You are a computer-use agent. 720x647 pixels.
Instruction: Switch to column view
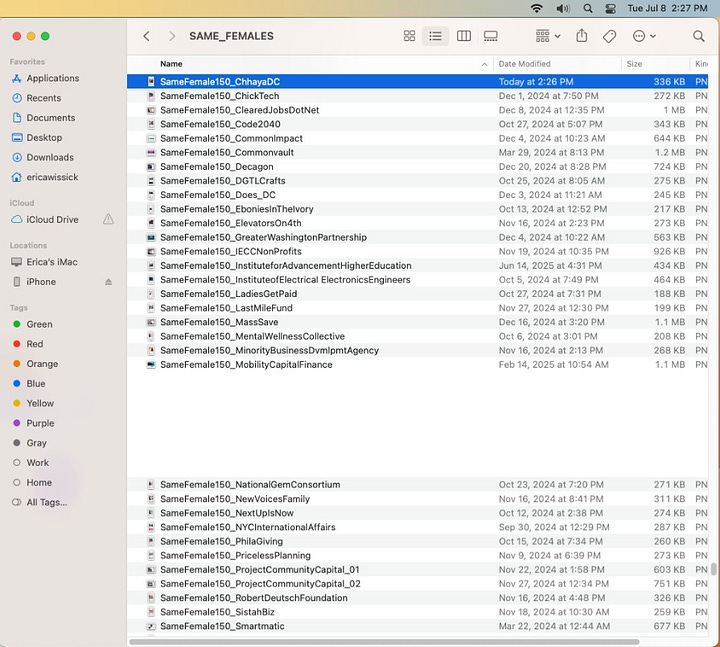pyautogui.click(x=463, y=36)
